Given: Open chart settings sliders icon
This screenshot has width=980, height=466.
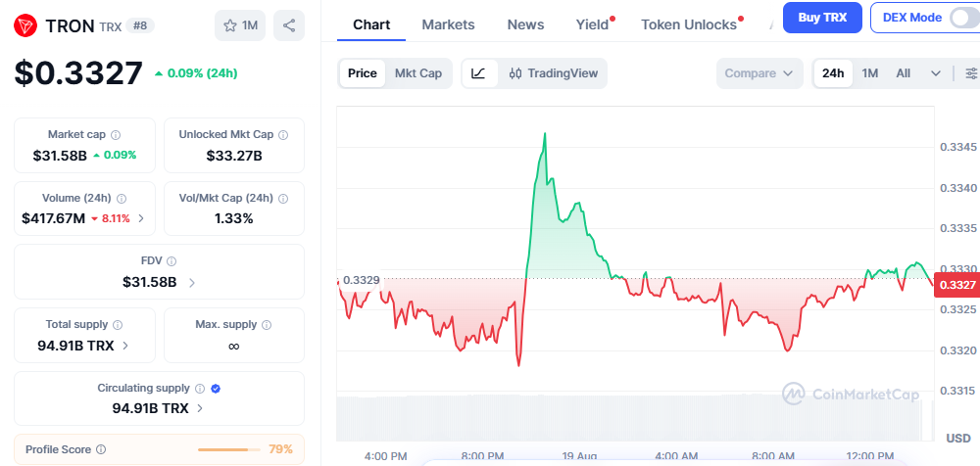Looking at the screenshot, I should point(971,73).
